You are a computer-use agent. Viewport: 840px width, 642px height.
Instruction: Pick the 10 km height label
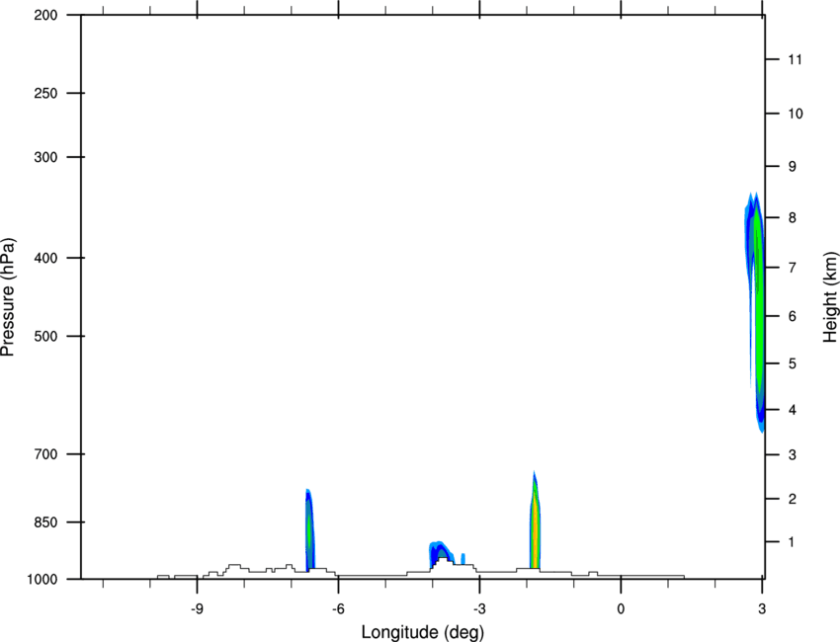(796, 114)
